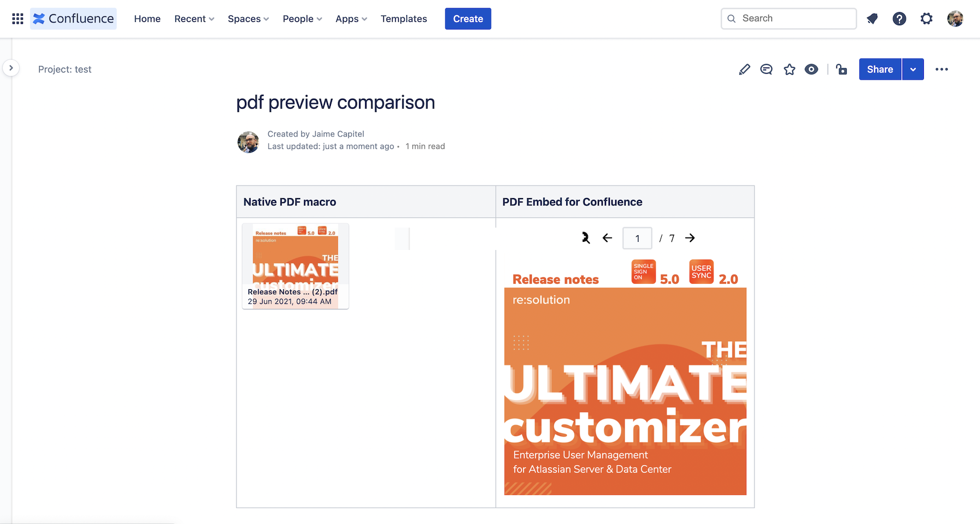The height and width of the screenshot is (524, 980).
Task: Edit page with pencil icon
Action: tap(744, 69)
